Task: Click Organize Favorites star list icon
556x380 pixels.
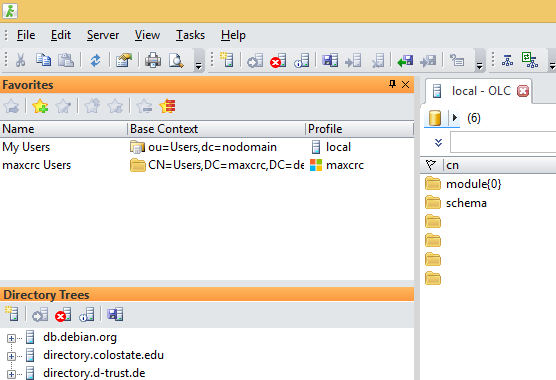Action: (167, 106)
